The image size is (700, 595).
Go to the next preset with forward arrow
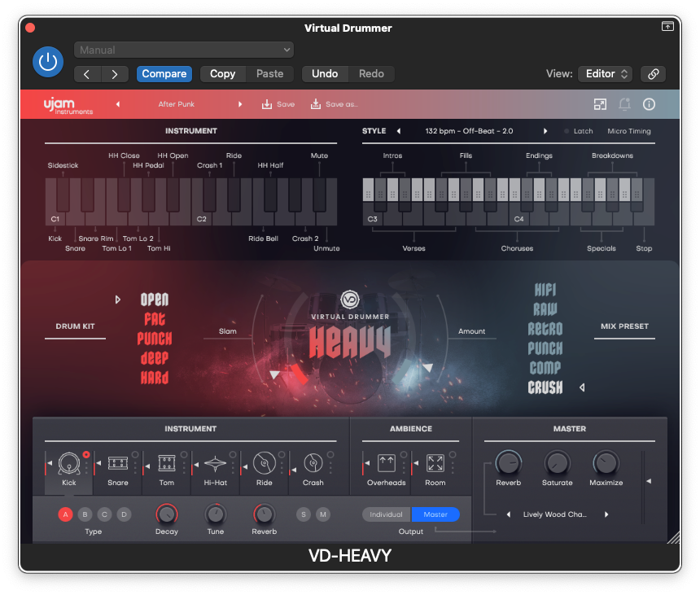(x=115, y=74)
